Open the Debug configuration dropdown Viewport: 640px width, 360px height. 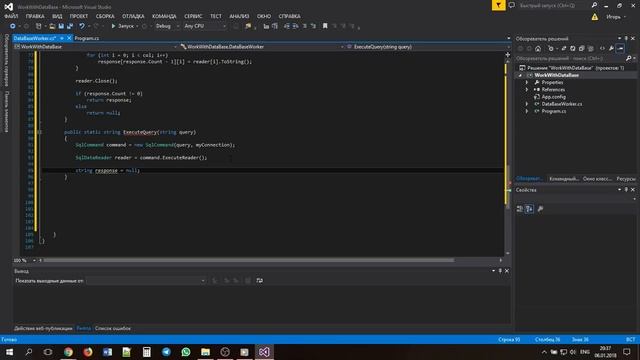[x=167, y=26]
